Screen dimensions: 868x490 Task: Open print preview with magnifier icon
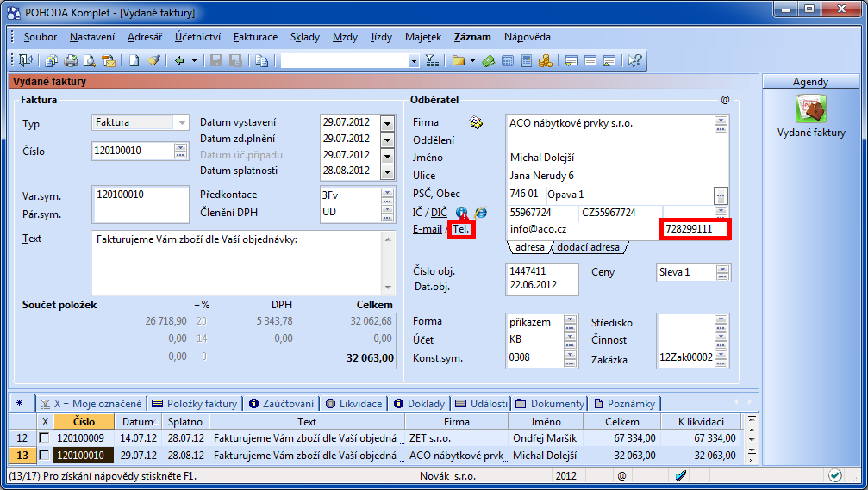click(x=89, y=60)
